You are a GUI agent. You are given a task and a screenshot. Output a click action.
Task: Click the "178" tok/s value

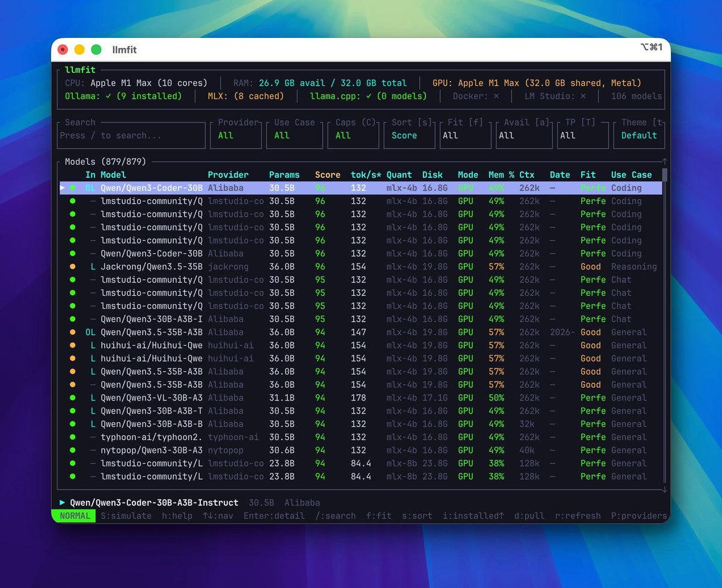(359, 398)
